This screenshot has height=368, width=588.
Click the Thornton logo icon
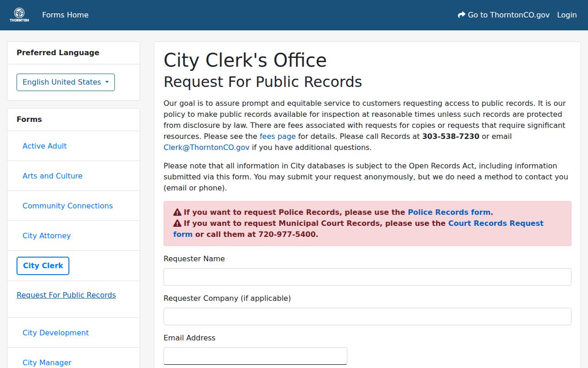pyautogui.click(x=19, y=15)
